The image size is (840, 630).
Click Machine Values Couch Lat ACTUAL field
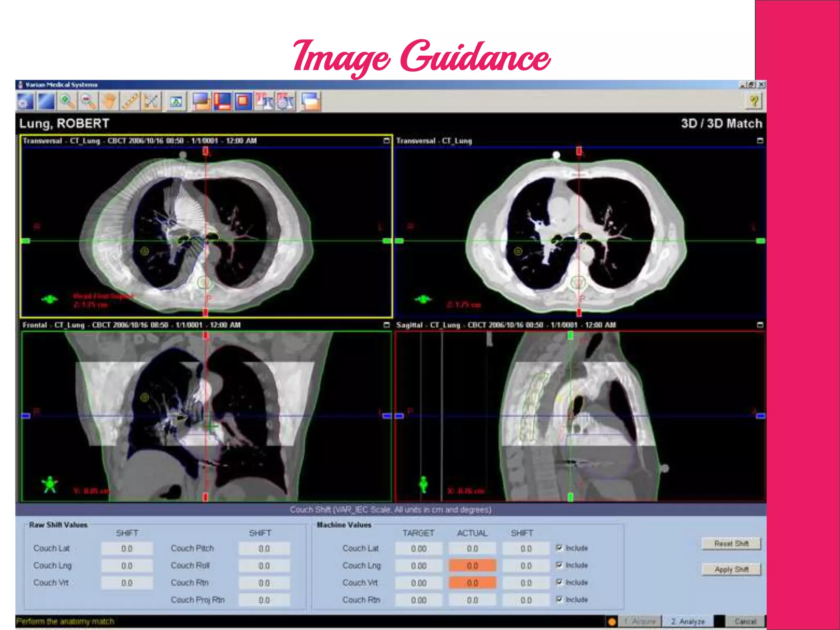point(472,549)
